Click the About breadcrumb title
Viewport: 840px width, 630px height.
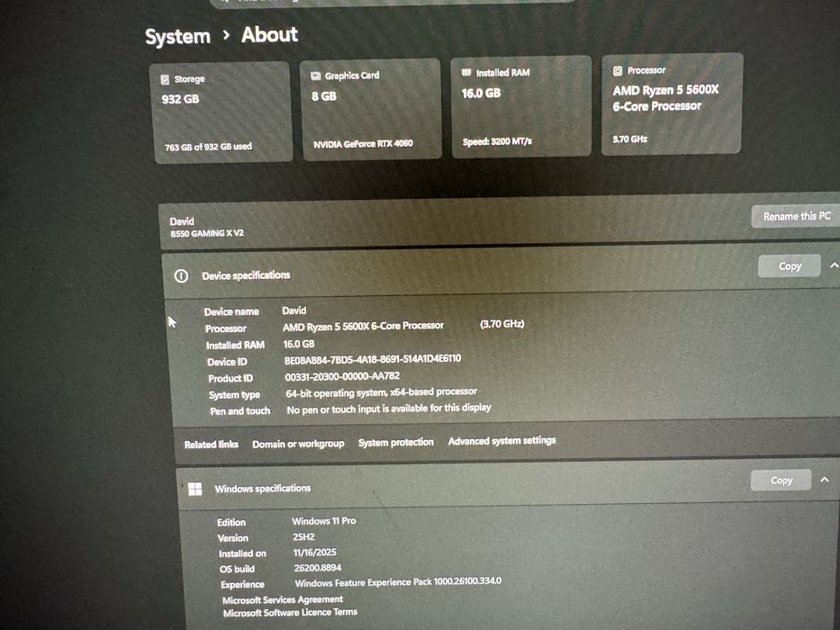tap(269, 35)
